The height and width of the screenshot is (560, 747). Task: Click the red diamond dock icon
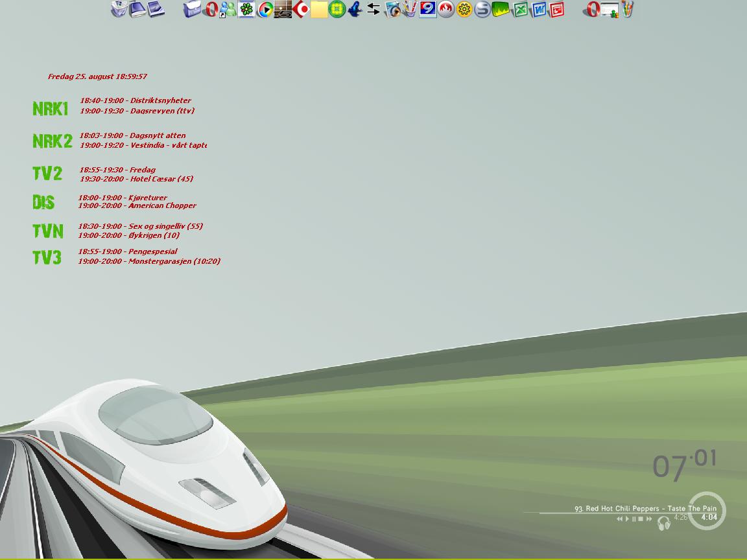(x=301, y=9)
